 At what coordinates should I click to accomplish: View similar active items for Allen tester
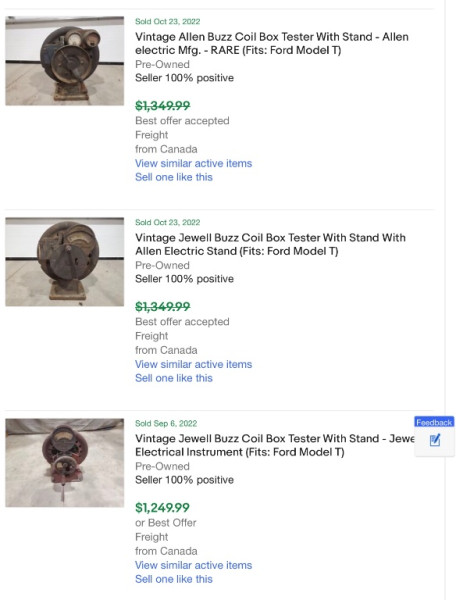point(194,163)
